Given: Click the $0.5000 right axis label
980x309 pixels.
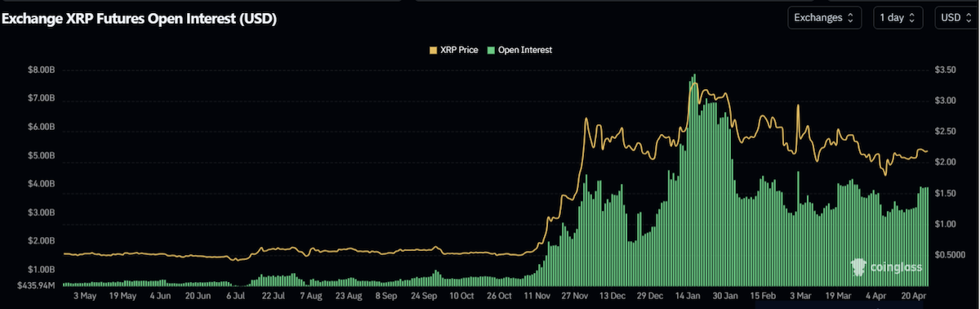Looking at the screenshot, I should pyautogui.click(x=950, y=254).
